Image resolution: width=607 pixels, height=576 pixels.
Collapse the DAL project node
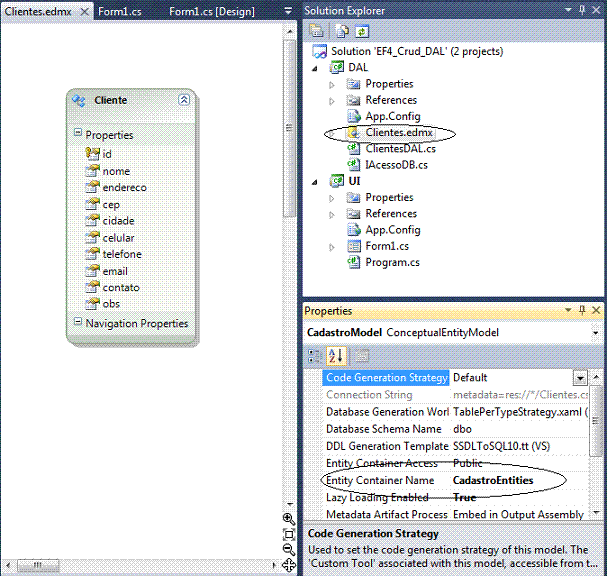coord(315,69)
